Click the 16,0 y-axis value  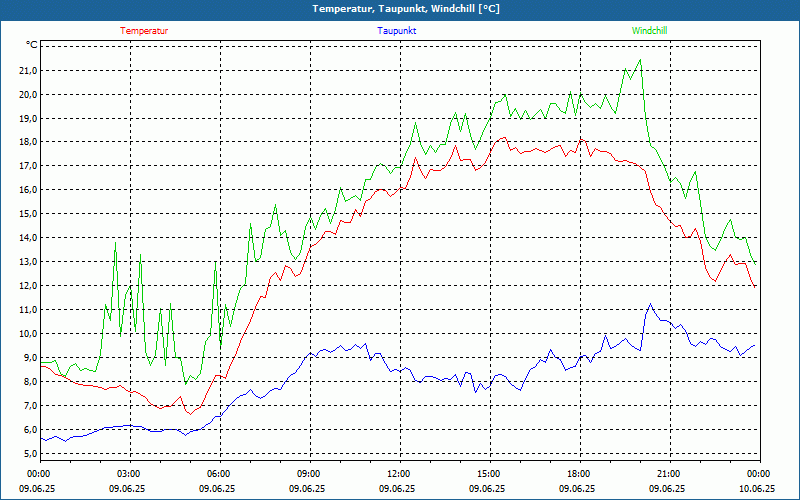tap(28, 190)
